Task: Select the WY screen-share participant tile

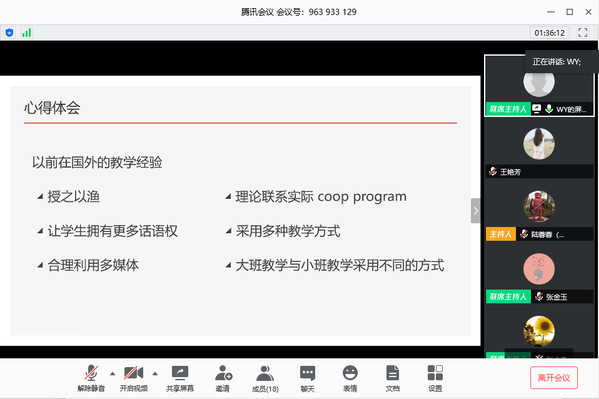Action: pyautogui.click(x=539, y=86)
